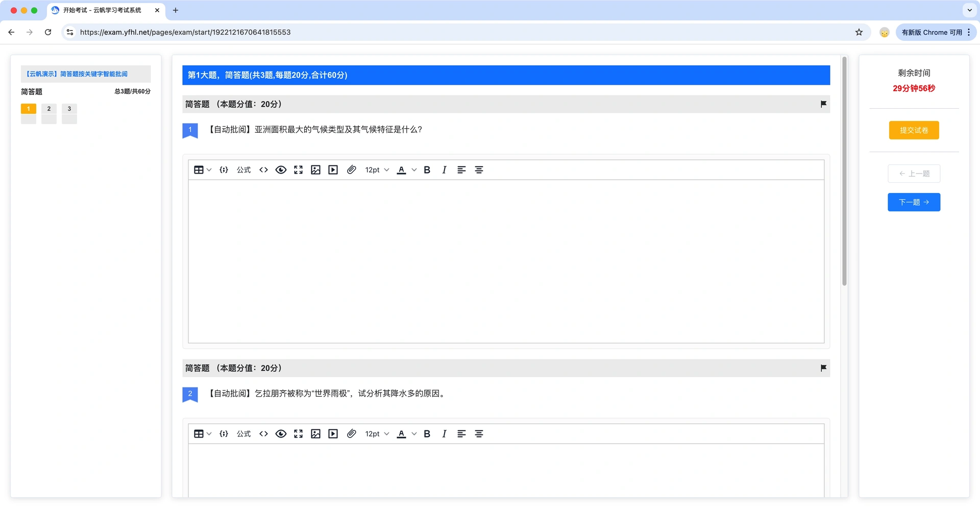Insert an image into question 1 answer

point(315,170)
